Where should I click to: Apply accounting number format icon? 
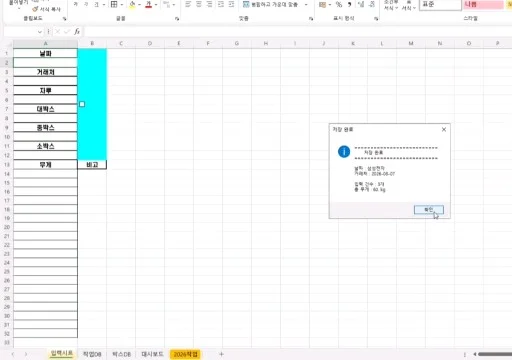click(322, 4)
